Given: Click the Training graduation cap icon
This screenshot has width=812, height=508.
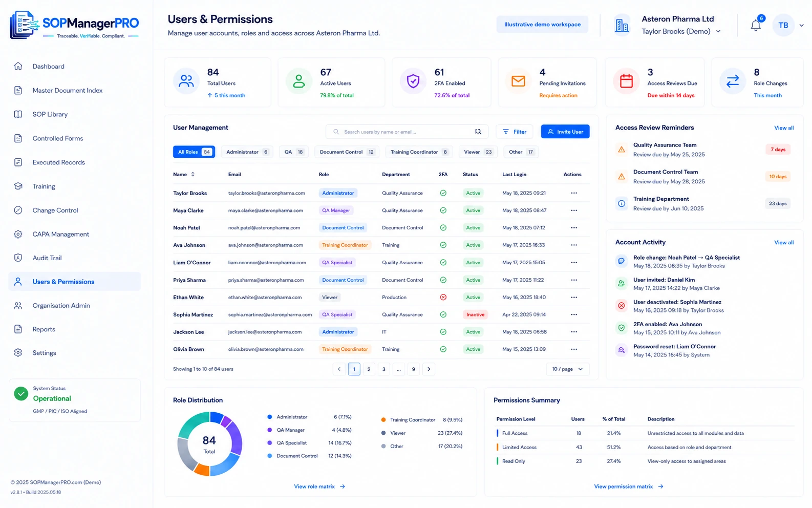Looking at the screenshot, I should click(18, 186).
